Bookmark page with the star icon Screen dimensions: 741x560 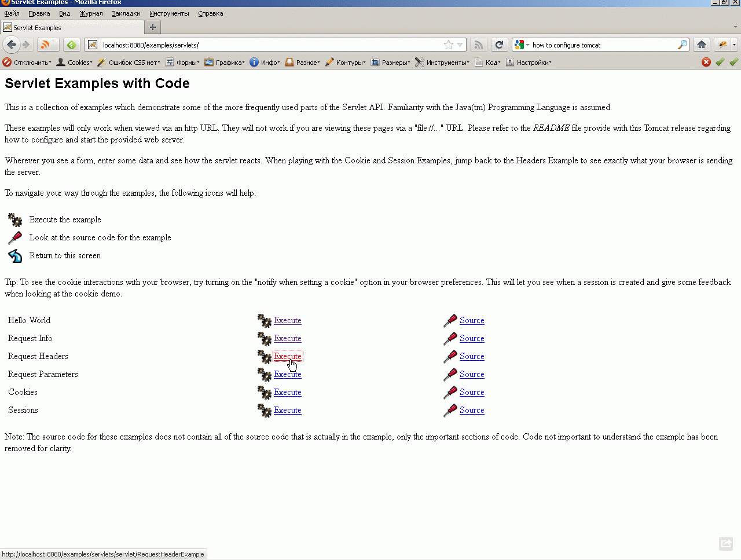coord(449,45)
